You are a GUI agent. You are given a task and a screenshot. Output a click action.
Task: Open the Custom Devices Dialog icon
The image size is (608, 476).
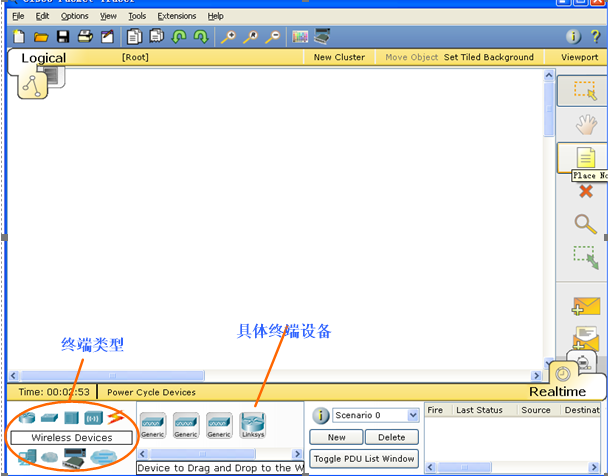pos(322,36)
